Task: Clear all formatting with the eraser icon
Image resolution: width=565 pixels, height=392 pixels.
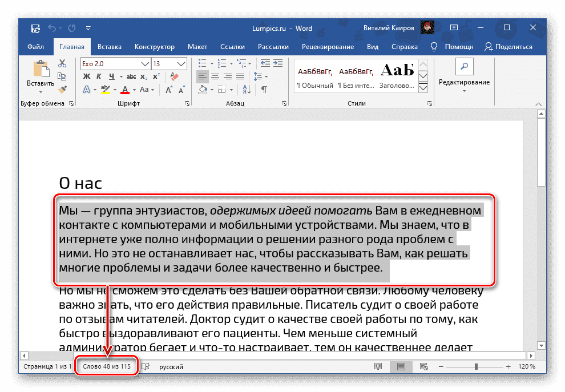Action: click(173, 76)
